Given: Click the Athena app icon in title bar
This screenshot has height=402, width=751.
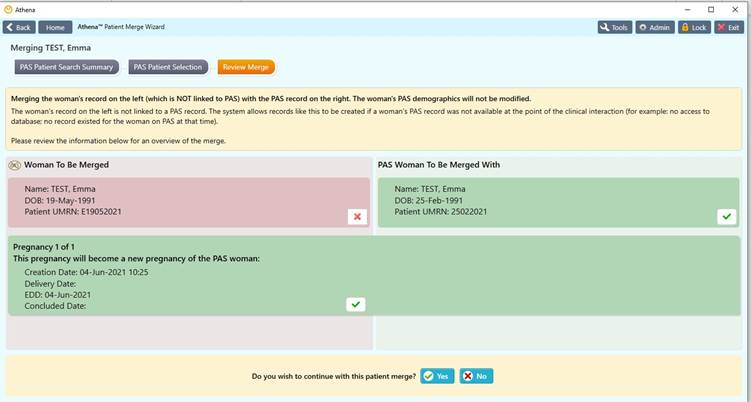Looking at the screenshot, I should click(x=8, y=9).
